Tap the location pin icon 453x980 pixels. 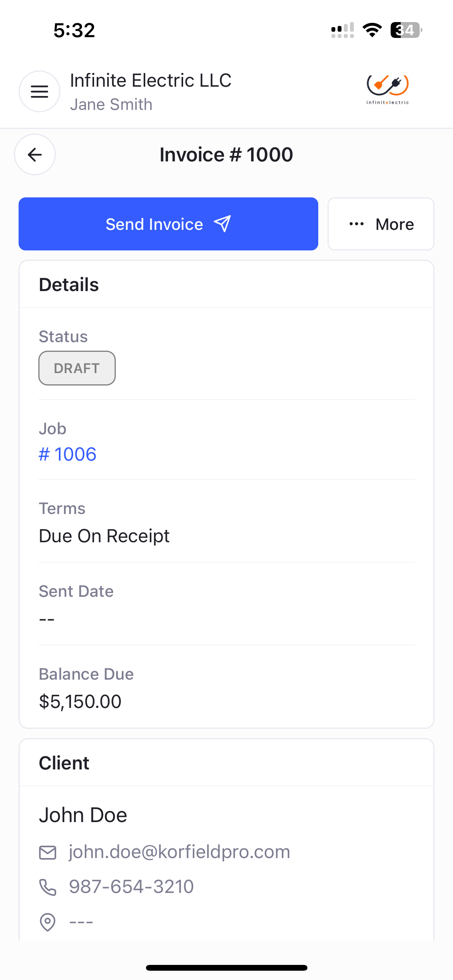coord(48,922)
